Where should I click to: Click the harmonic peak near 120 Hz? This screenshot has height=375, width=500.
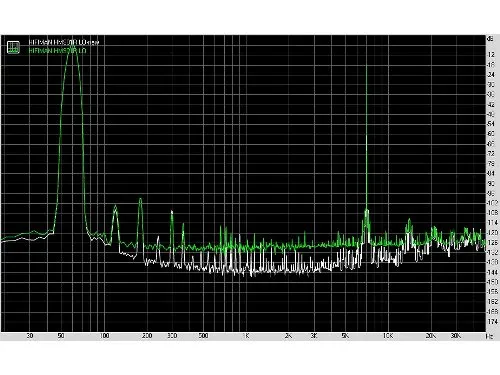tap(115, 207)
